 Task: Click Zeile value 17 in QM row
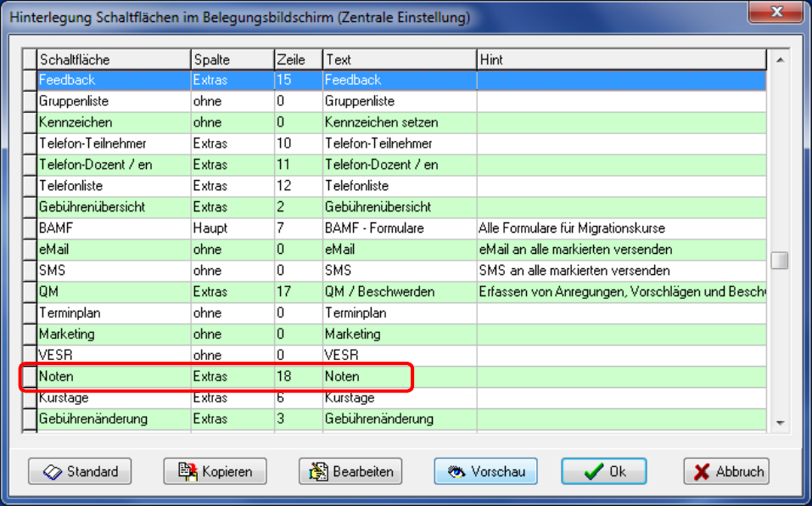pyautogui.click(x=299, y=292)
